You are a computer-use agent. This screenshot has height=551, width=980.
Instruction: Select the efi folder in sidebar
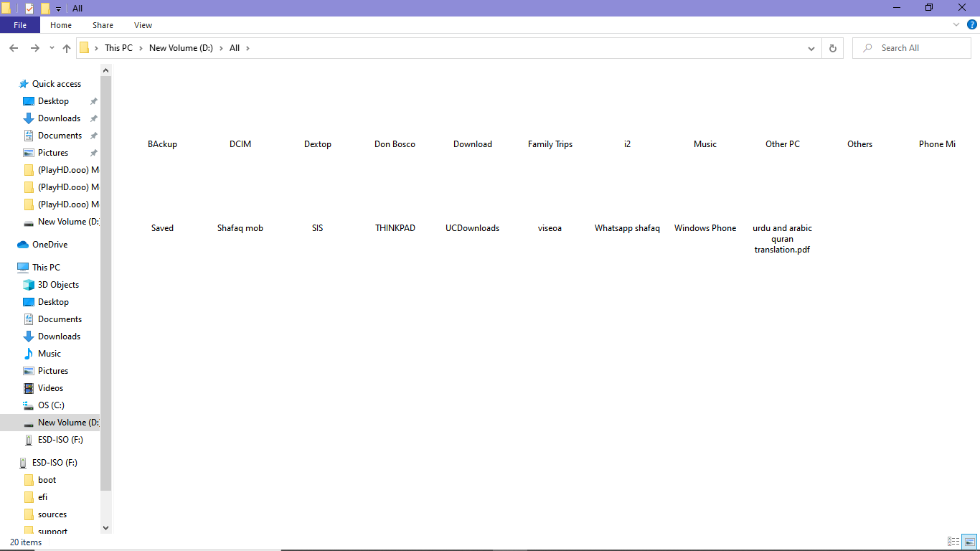pyautogui.click(x=43, y=497)
